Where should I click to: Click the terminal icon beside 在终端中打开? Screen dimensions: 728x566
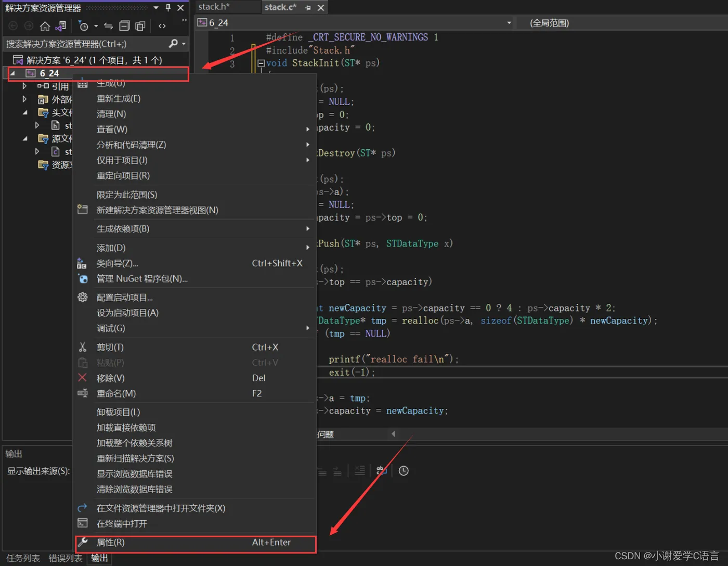tap(82, 523)
